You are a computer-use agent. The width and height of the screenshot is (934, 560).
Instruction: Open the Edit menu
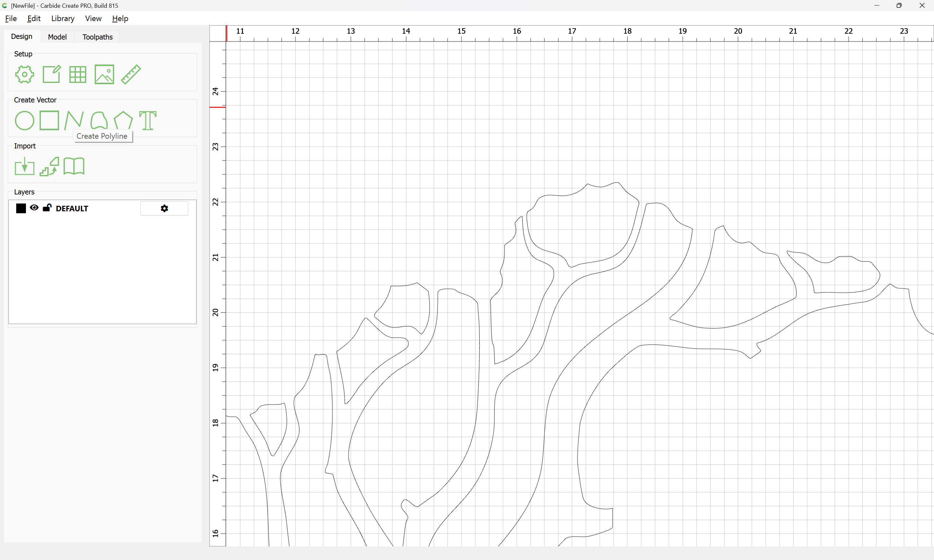pos(34,18)
